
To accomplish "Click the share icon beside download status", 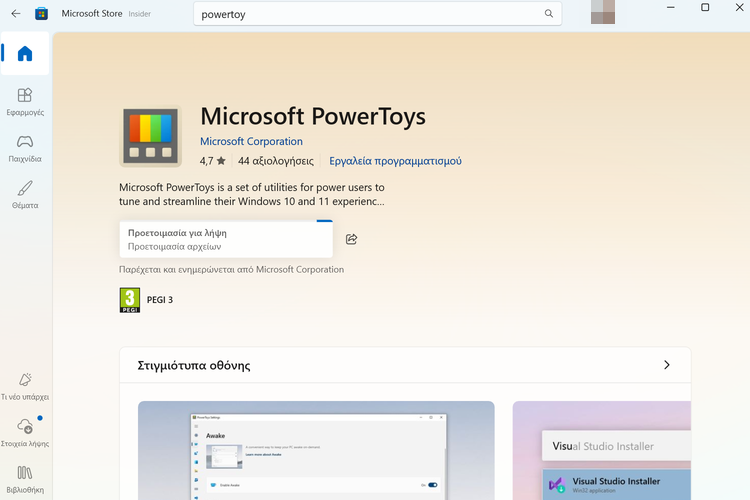I will point(351,240).
